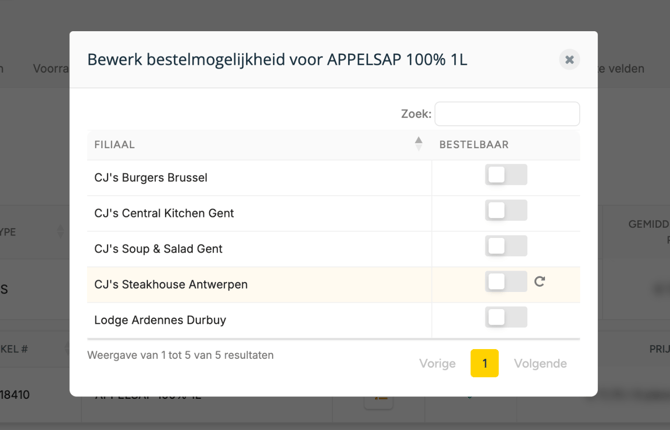Select the CJ's Steakhouse Antwerpen row name

[x=171, y=284]
